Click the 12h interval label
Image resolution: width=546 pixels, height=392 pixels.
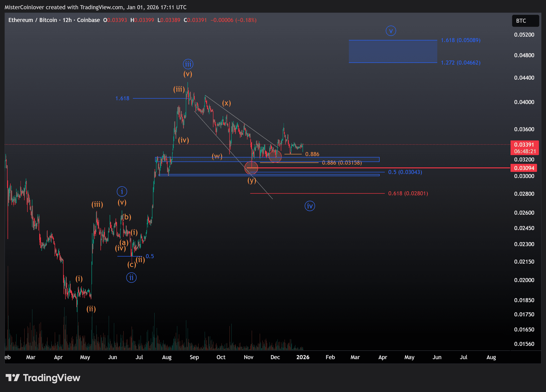67,20
